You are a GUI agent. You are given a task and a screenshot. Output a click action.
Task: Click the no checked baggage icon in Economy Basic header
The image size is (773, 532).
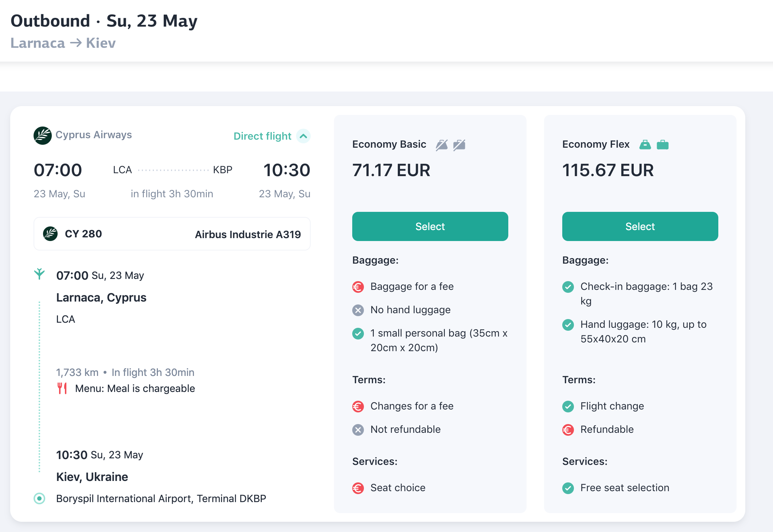[459, 145]
